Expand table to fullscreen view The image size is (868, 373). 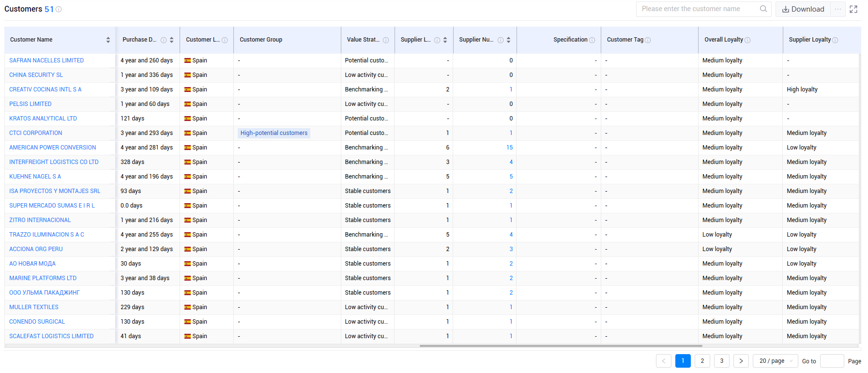click(x=853, y=9)
